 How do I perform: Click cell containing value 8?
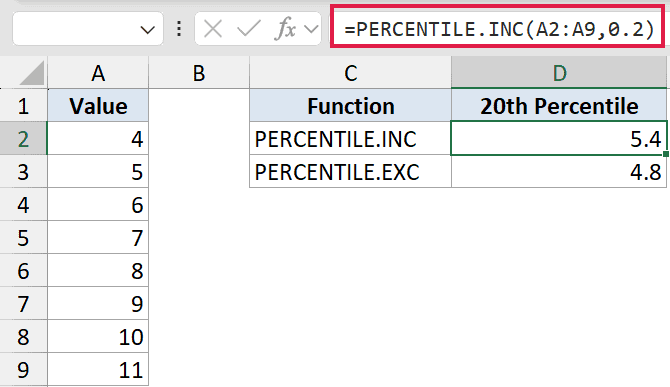tap(98, 270)
